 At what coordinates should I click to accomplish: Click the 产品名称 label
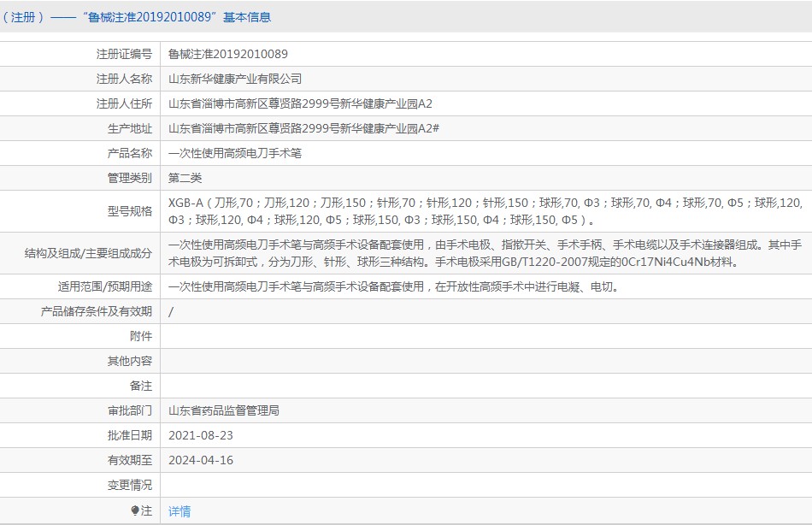tap(130, 153)
